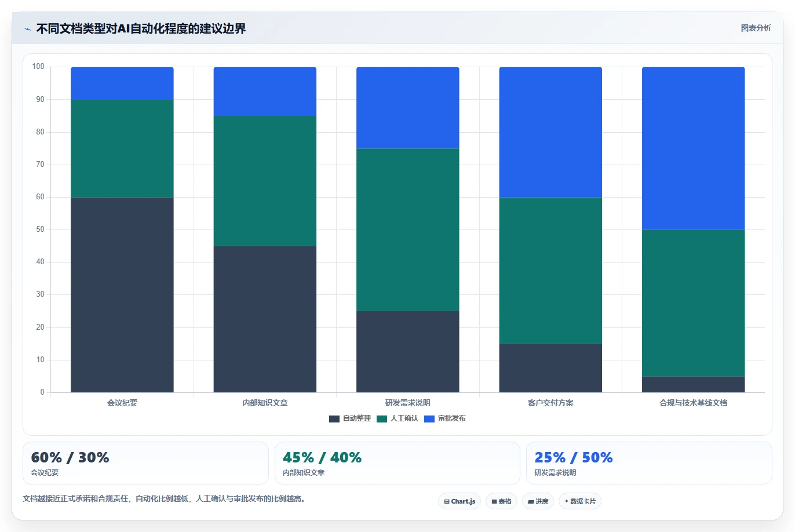Select the green 人工确认 segment for 内部知识文章
The height and width of the screenshot is (532, 795).
pos(265,181)
